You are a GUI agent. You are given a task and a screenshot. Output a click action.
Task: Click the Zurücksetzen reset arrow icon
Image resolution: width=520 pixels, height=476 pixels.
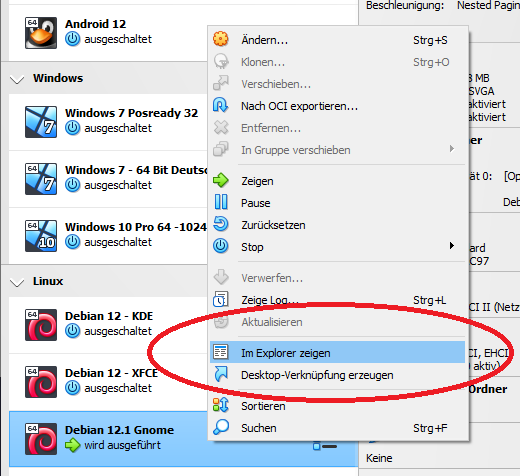click(x=221, y=224)
